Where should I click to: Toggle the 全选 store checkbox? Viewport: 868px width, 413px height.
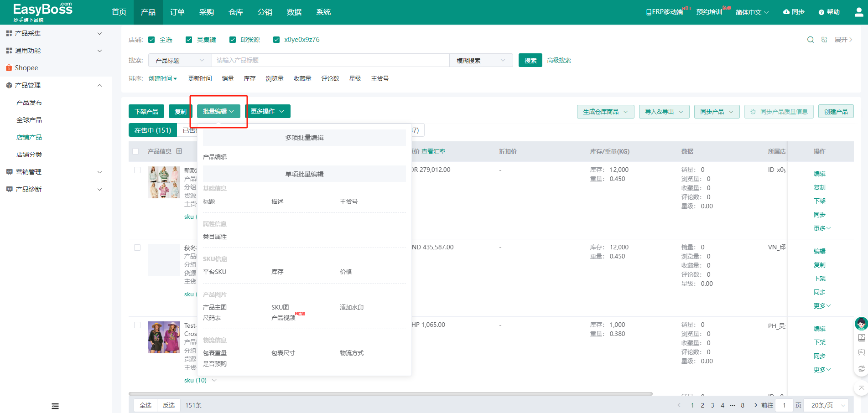coord(151,40)
